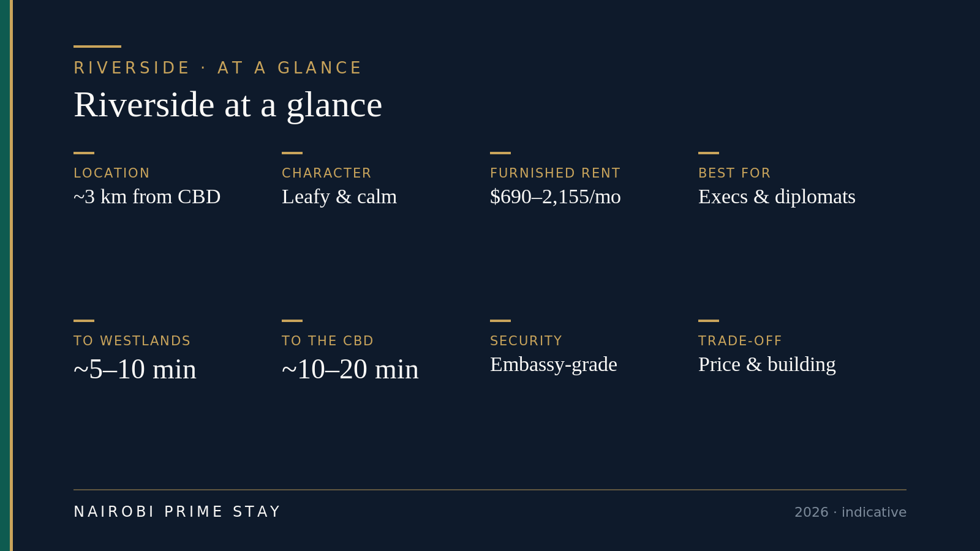Click the TO THE CBD label
Screen dimensions: 980x551
[328, 341]
